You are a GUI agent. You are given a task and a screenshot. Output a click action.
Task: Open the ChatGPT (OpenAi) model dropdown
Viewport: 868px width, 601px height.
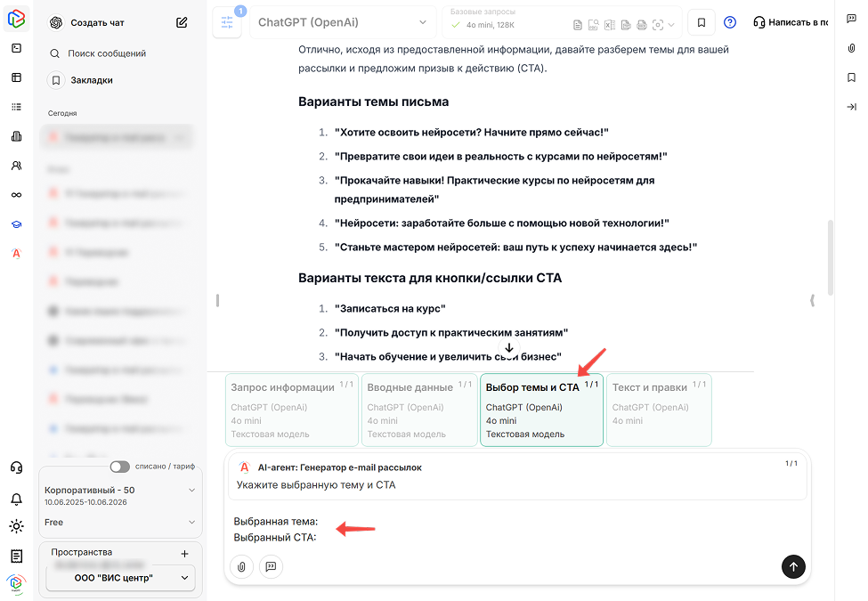(342, 23)
